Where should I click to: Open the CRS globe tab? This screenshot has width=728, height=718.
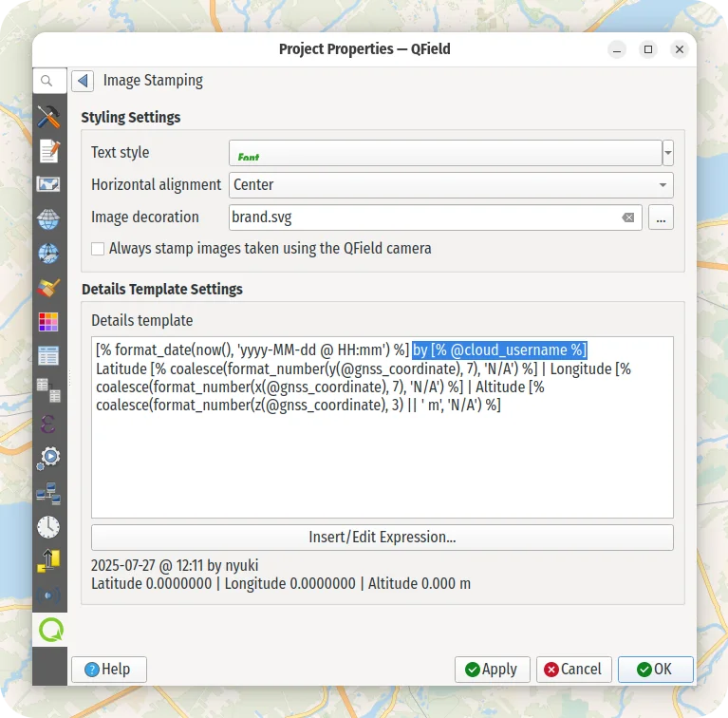tap(48, 219)
